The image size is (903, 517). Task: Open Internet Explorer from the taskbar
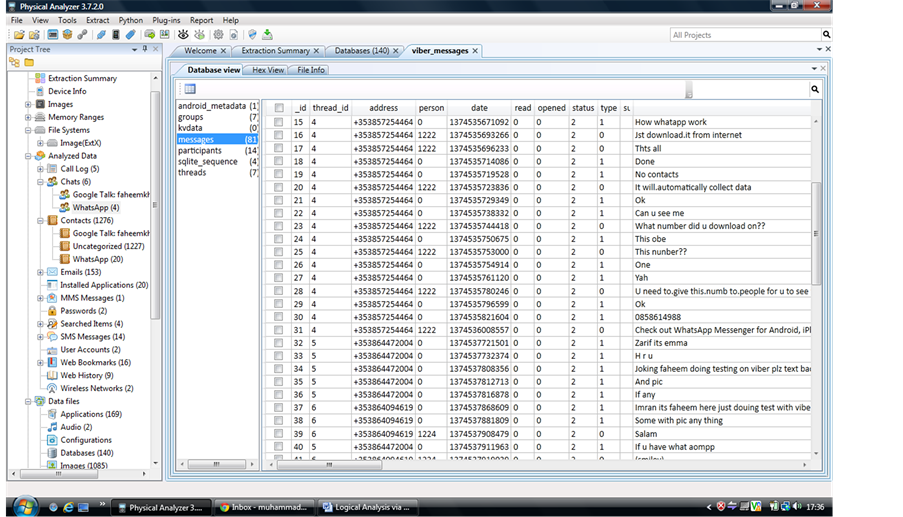point(68,507)
